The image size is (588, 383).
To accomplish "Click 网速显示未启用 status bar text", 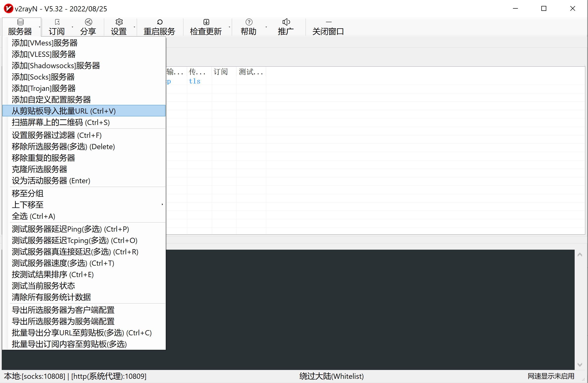I will pos(551,376).
